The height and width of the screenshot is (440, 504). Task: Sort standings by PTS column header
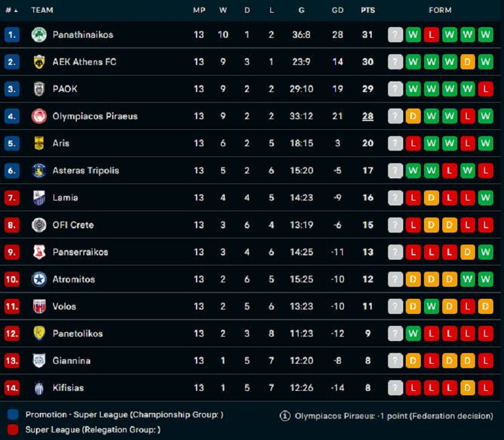[x=367, y=10]
